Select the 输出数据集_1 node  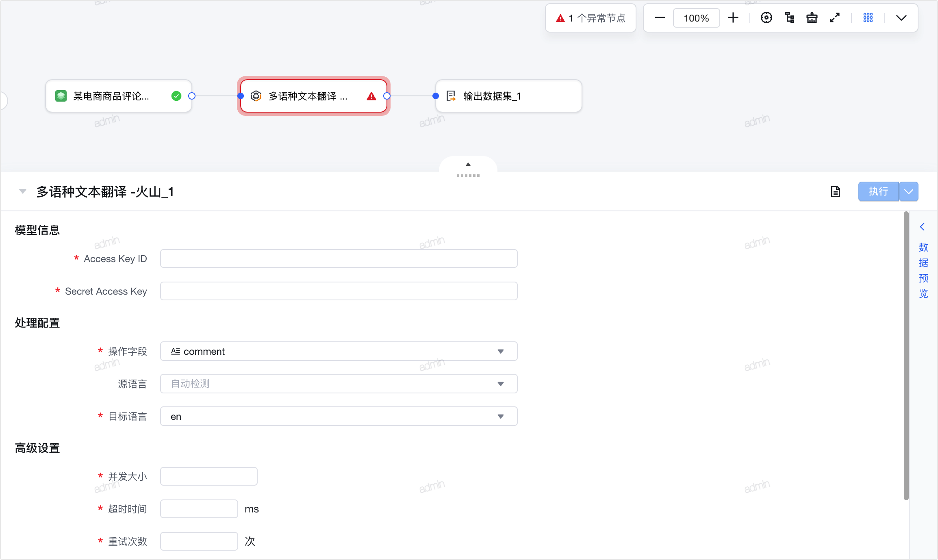tap(509, 96)
